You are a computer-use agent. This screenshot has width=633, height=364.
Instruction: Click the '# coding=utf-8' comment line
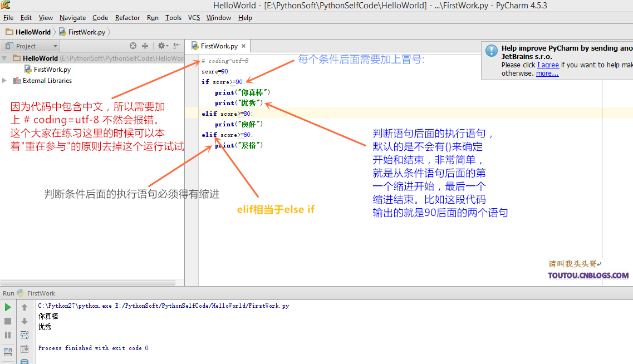pyautogui.click(x=225, y=61)
